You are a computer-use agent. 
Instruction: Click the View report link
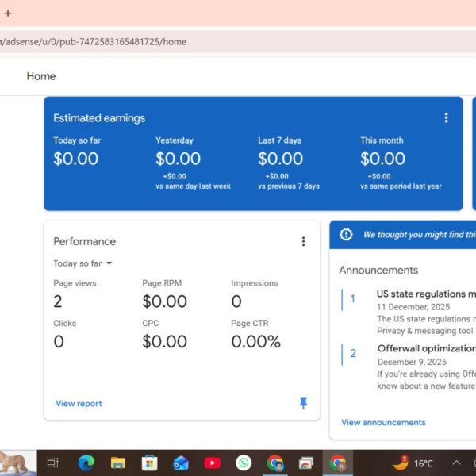pyautogui.click(x=79, y=404)
